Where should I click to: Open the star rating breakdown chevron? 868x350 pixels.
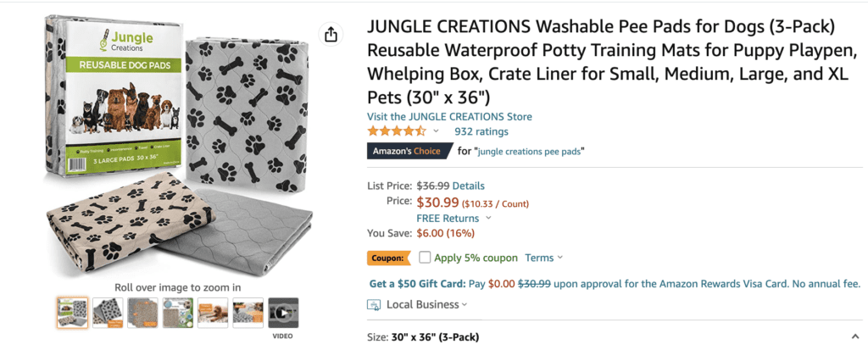click(x=437, y=131)
